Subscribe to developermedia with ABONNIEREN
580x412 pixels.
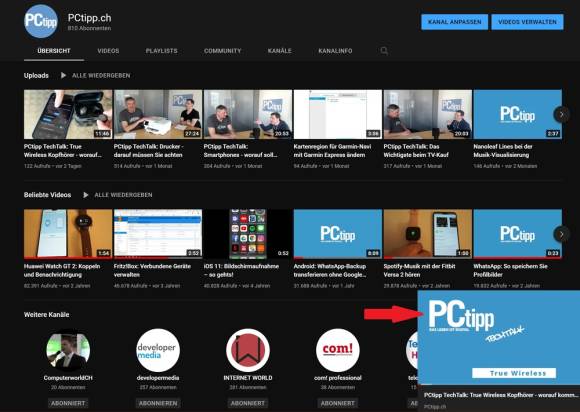(158, 403)
